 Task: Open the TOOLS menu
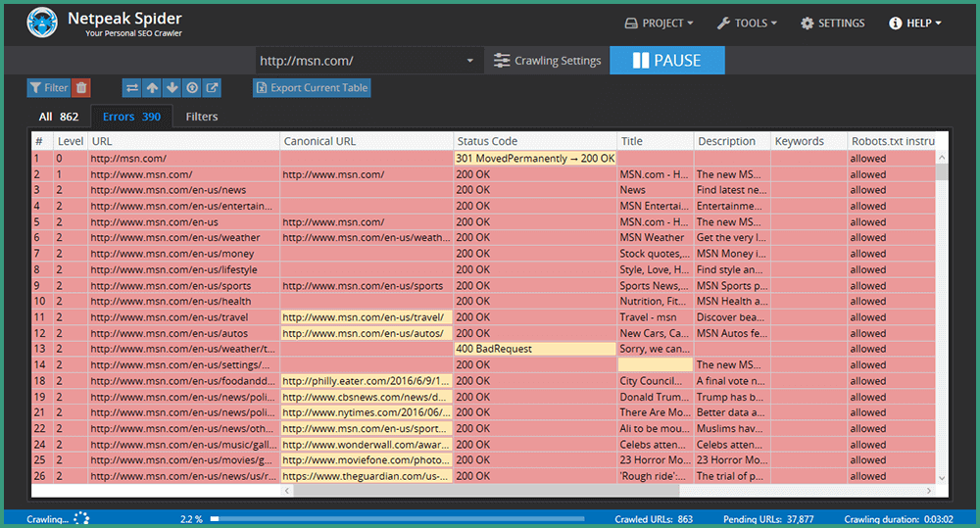[747, 24]
